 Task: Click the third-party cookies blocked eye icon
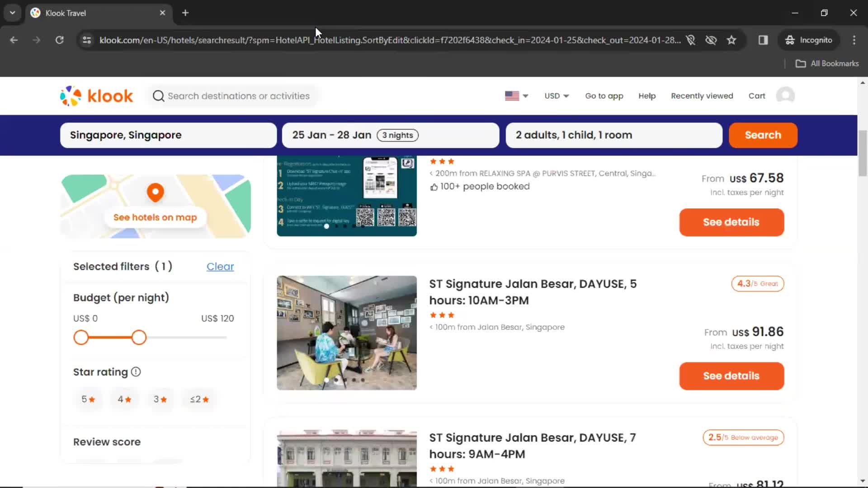[711, 40]
